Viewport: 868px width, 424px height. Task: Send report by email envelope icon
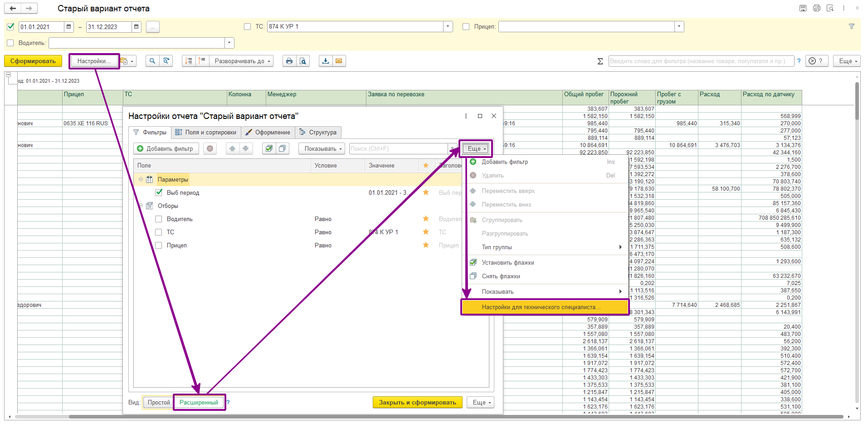pos(339,61)
